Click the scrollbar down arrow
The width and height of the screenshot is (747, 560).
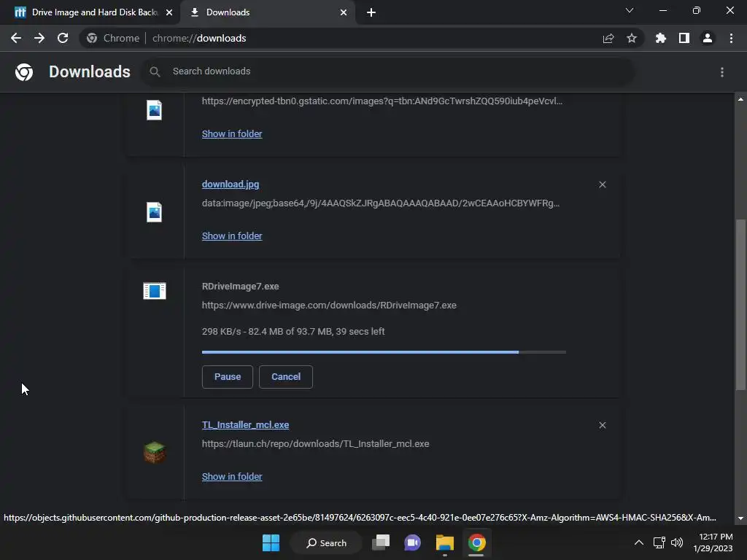point(740,518)
